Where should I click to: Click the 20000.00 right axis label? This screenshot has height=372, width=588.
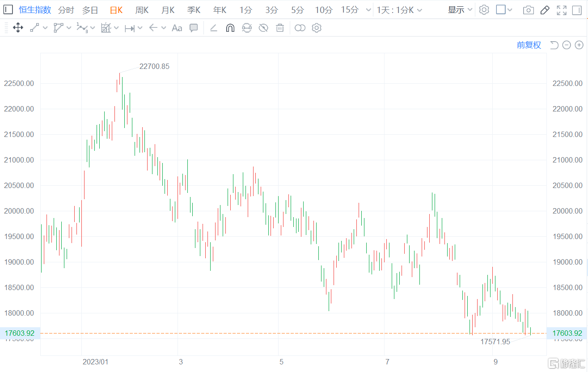[x=567, y=211]
